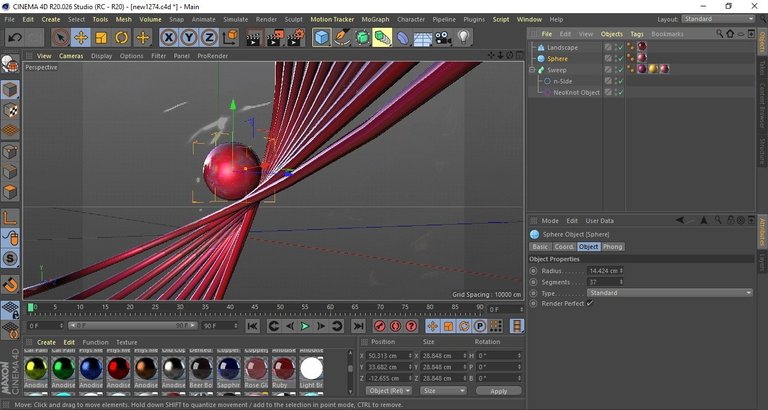The height and width of the screenshot is (410, 768).
Task: Add a Light object
Action: (463, 38)
